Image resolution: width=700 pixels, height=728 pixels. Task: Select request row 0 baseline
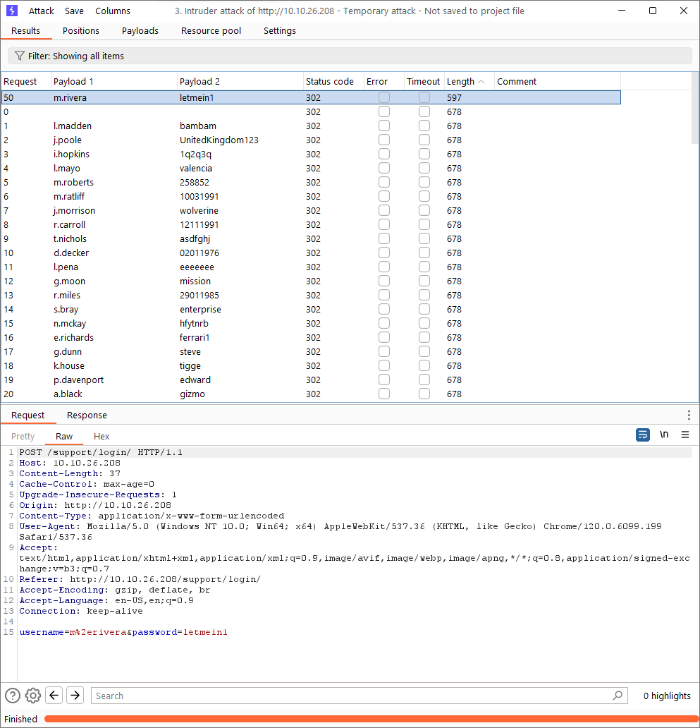(x=311, y=112)
